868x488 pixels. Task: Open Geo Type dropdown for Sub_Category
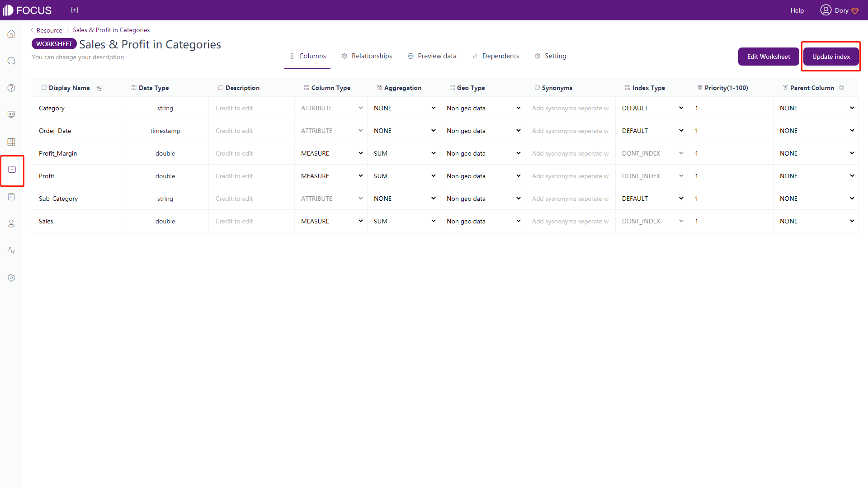click(483, 199)
